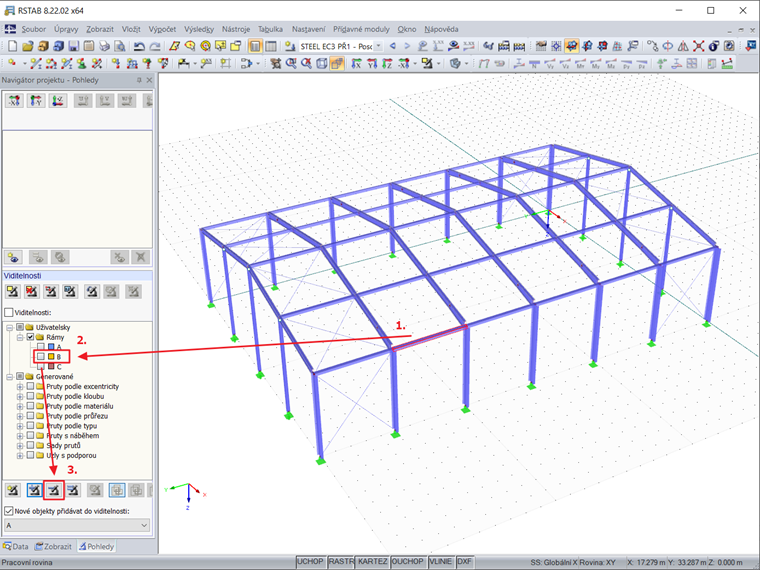Click red color swatch of visibility C
This screenshot has height=570, width=760.
point(51,366)
